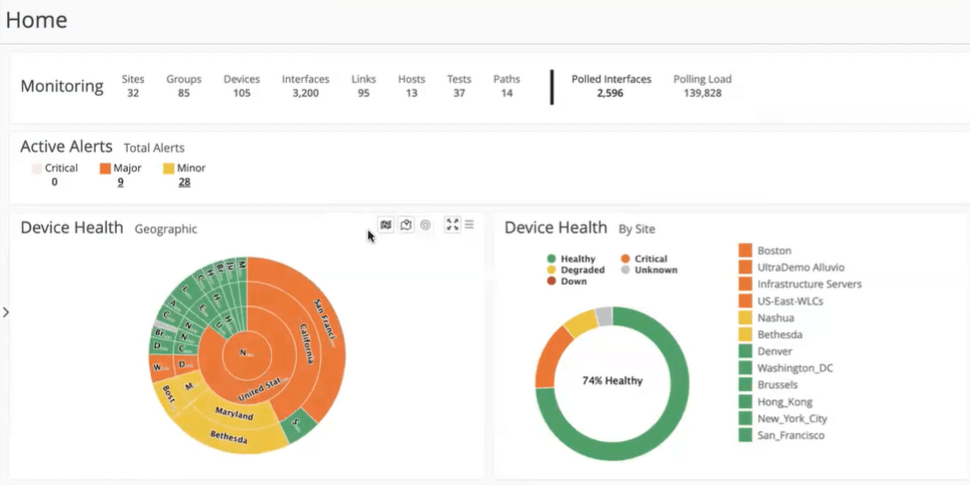
Task: Click the Paths count 14
Action: point(507,93)
